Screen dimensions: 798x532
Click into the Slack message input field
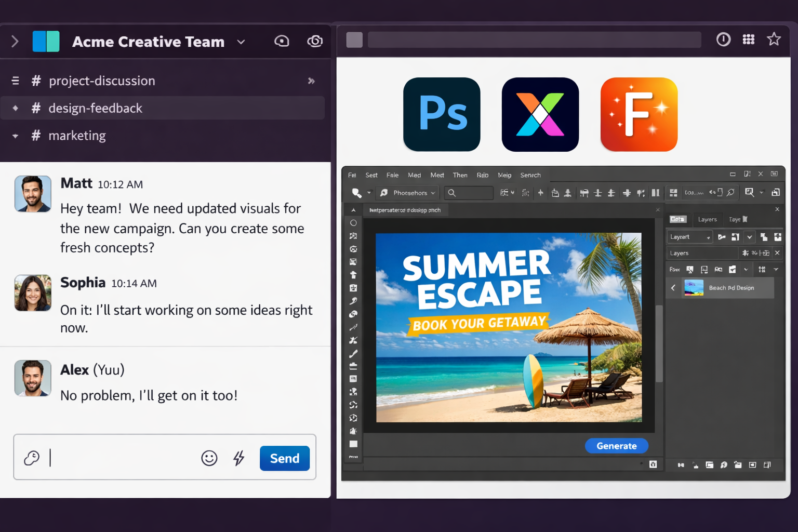click(123, 458)
